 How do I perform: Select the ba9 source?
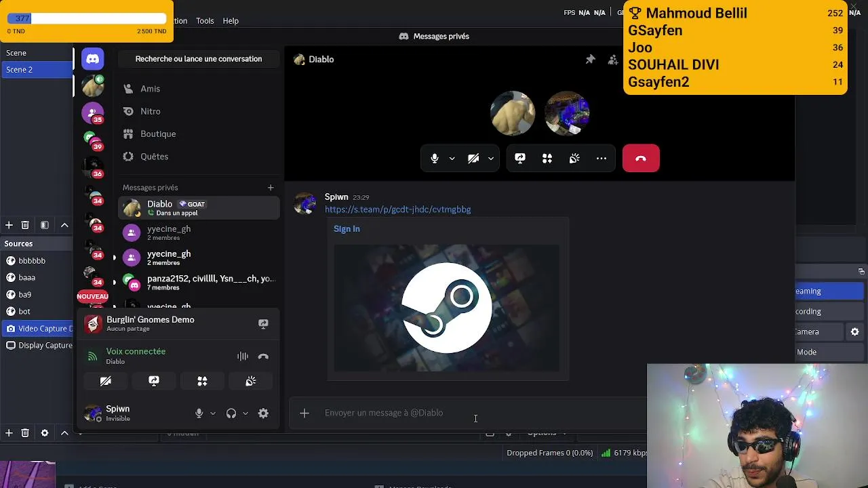(x=37, y=295)
